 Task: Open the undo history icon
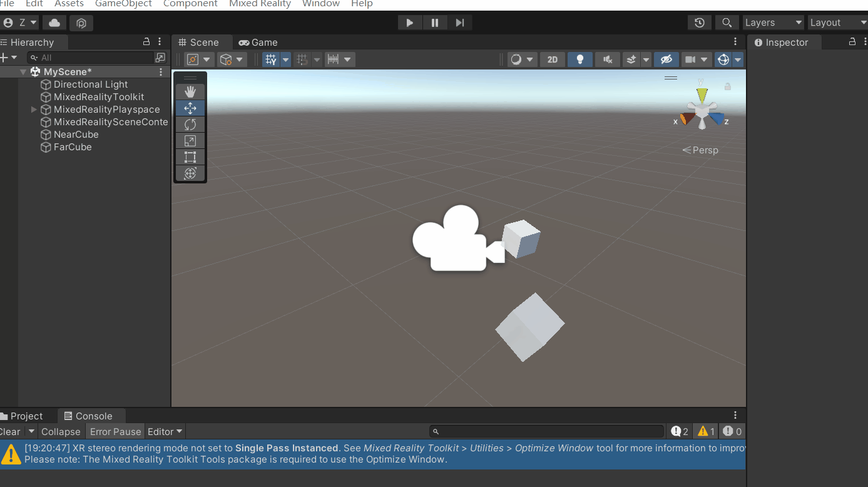[x=700, y=23]
